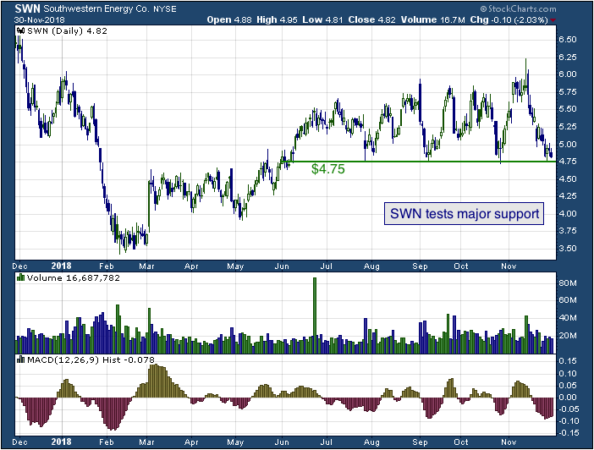Click the Volume 16.7M header value
This screenshot has width=594, height=450.
tap(433, 20)
